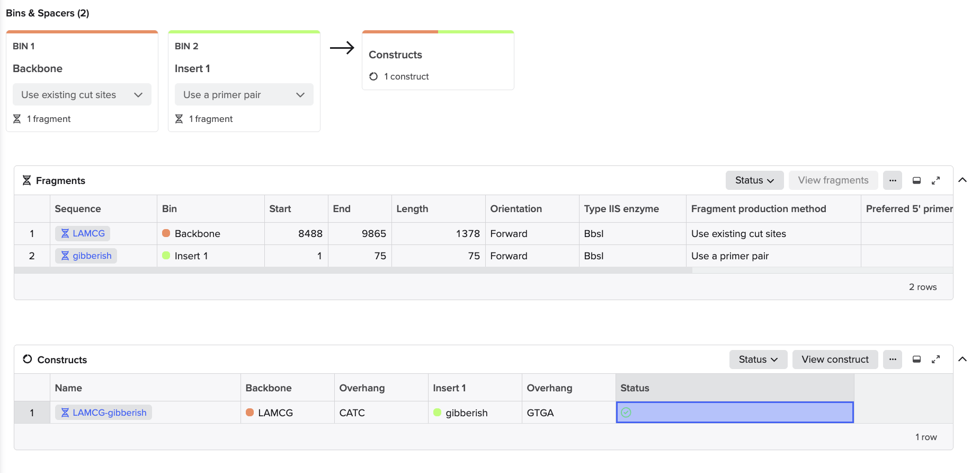Collapse the Fragments section chevron
Screen dimensions: 980x473
(x=963, y=180)
